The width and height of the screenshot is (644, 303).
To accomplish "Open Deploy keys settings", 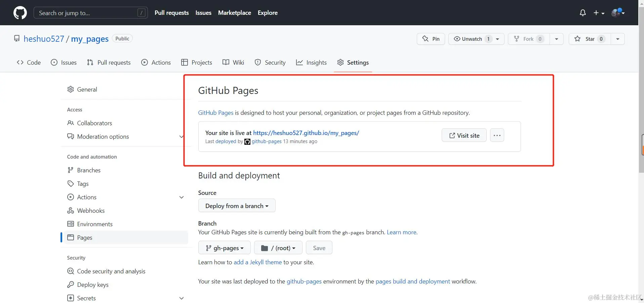I will pos(124,285).
